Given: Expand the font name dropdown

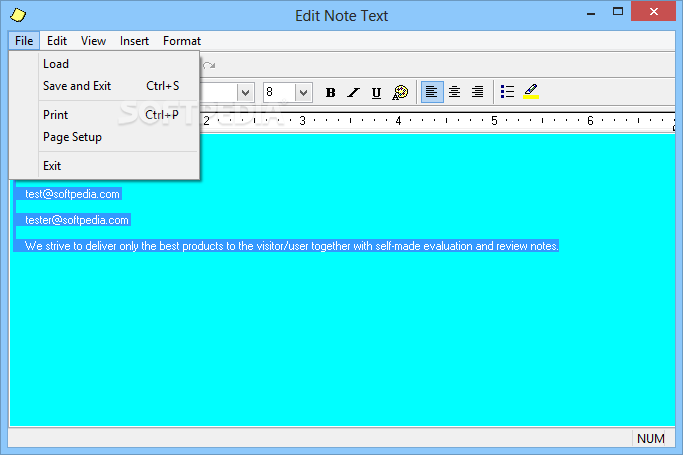Looking at the screenshot, I should tap(246, 92).
